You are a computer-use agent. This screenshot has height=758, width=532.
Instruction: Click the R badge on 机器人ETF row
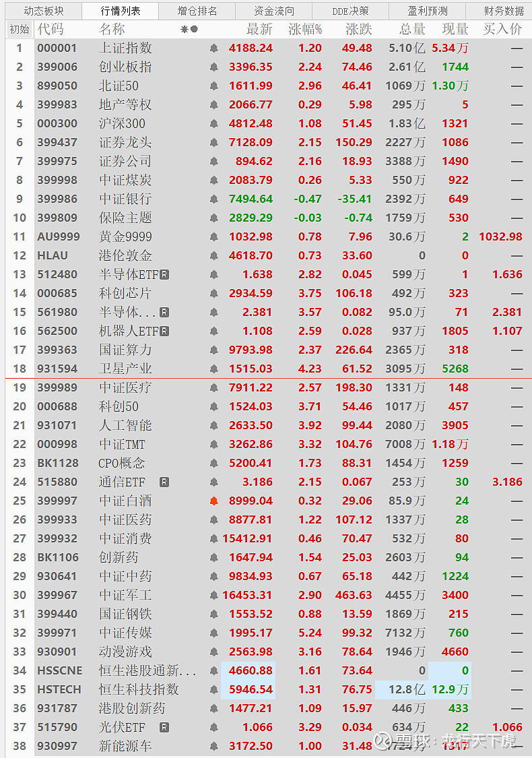[x=165, y=331]
